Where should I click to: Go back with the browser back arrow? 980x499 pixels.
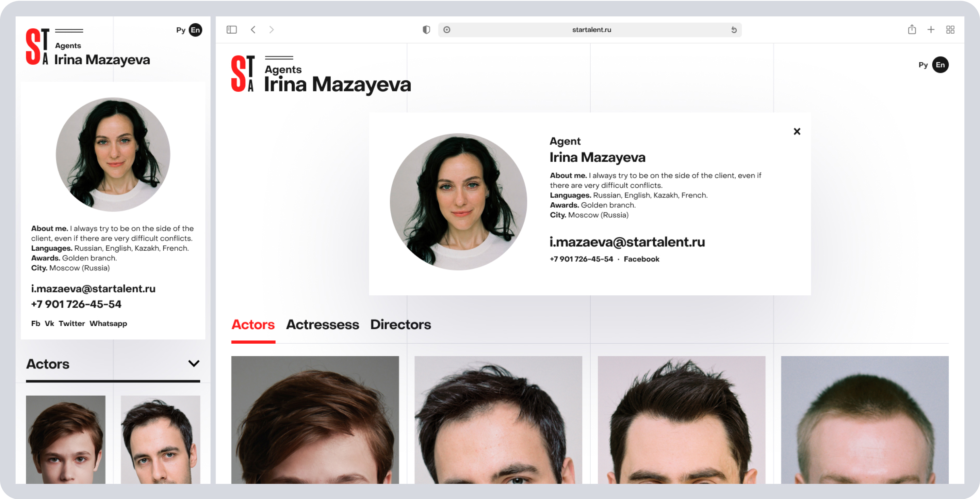pyautogui.click(x=253, y=30)
